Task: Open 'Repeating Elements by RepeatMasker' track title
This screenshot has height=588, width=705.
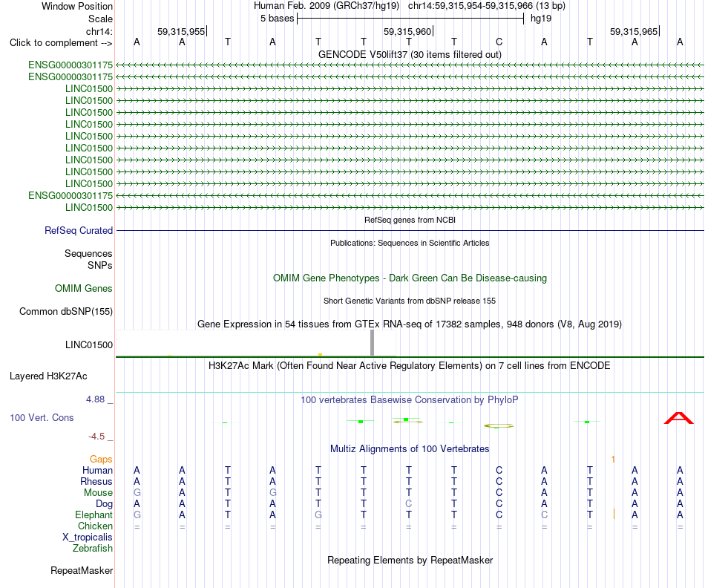Action: click(x=410, y=561)
